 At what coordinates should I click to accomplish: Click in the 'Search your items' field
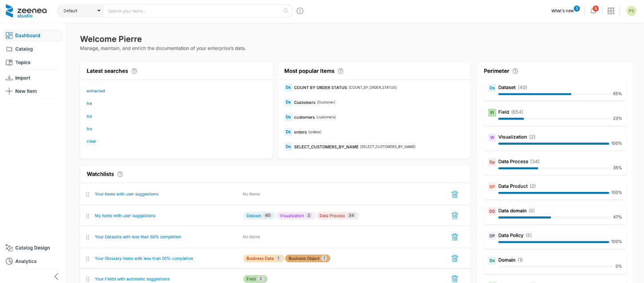pos(193,11)
